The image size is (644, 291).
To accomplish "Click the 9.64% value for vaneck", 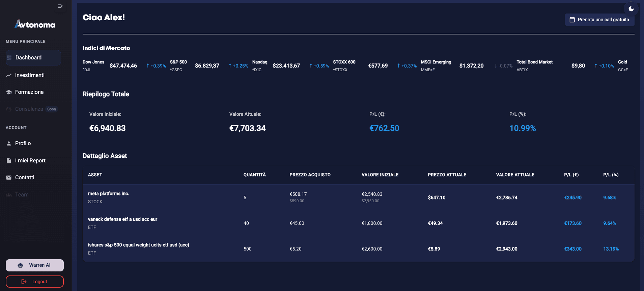I will pyautogui.click(x=610, y=223).
